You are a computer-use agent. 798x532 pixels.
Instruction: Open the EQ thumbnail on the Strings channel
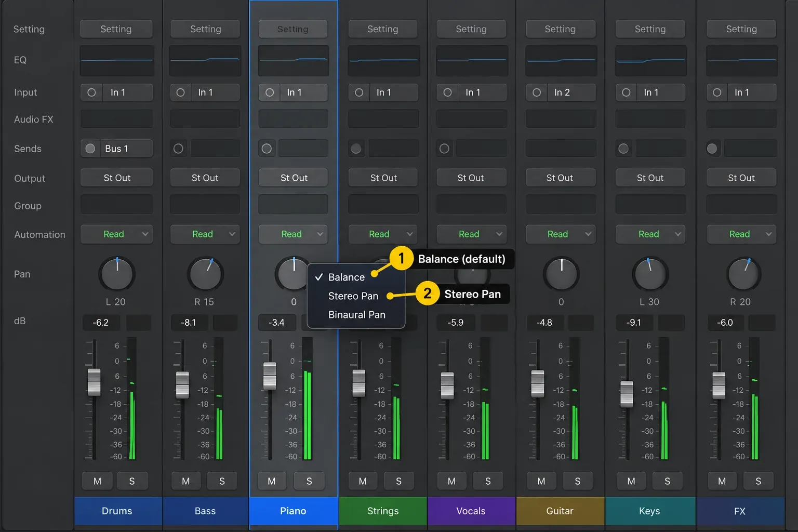click(383, 61)
